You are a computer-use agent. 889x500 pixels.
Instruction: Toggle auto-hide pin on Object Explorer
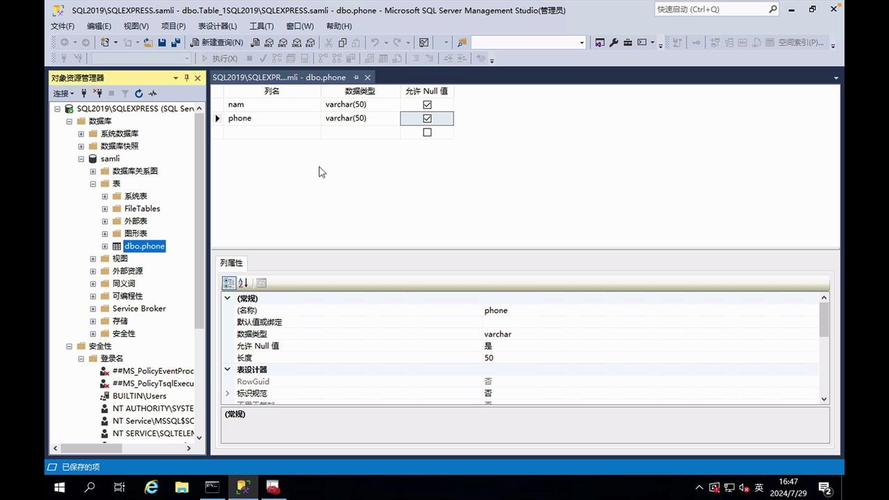click(x=187, y=78)
